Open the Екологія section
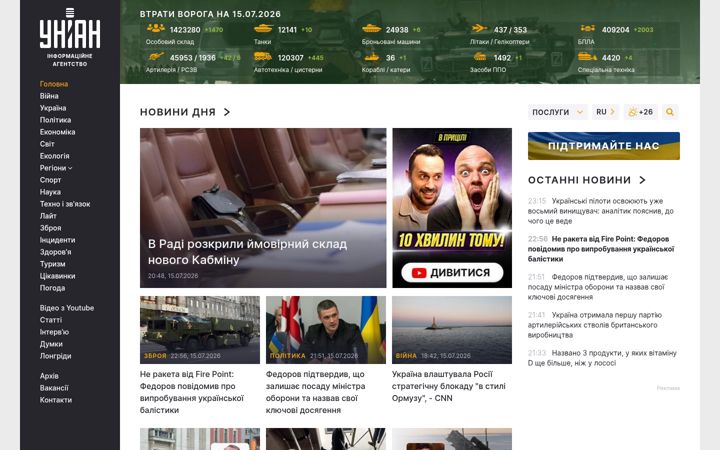Screen dimensions: 720x450 54,156
